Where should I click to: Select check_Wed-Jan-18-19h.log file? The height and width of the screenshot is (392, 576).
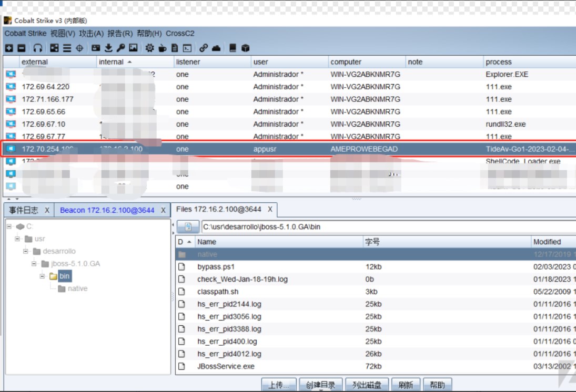[376, 280]
